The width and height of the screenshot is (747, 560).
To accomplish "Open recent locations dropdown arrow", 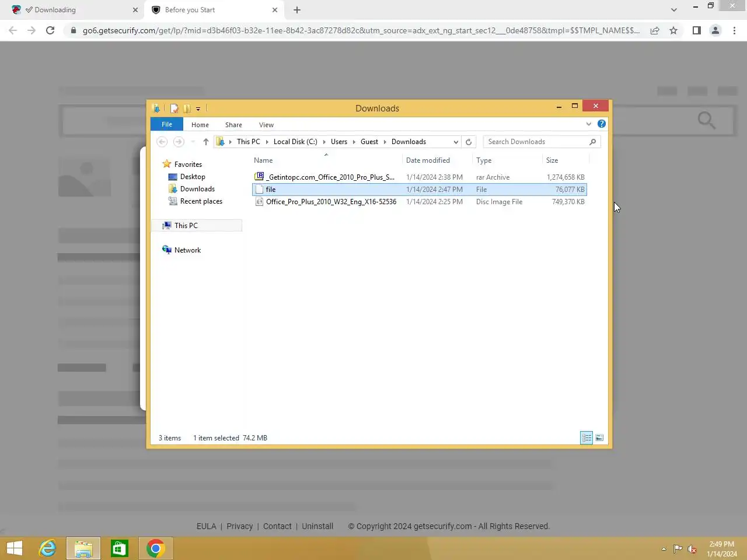I will click(x=193, y=142).
